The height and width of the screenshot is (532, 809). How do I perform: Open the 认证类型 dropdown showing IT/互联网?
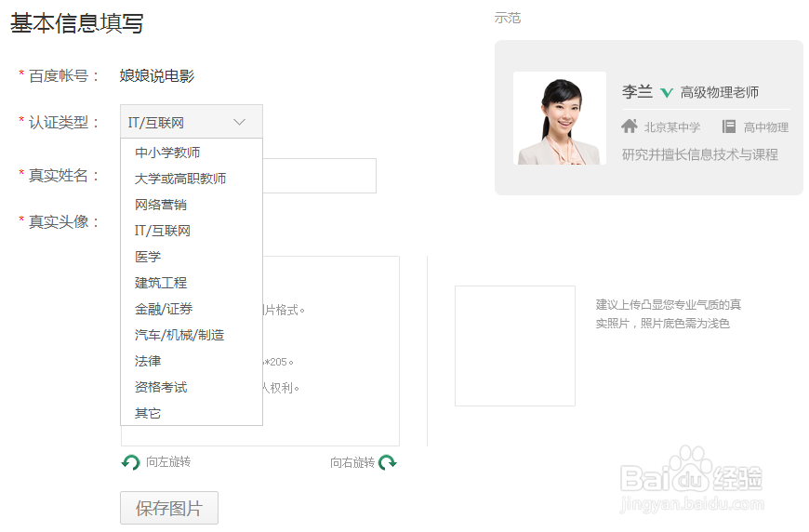click(x=192, y=122)
